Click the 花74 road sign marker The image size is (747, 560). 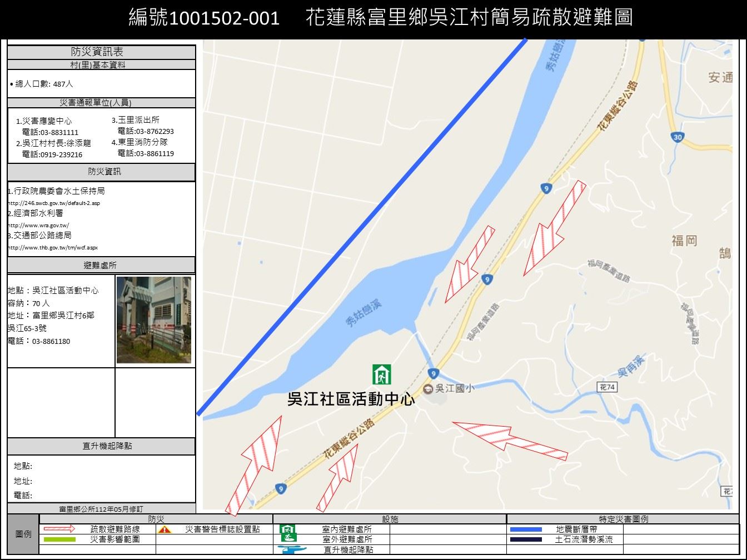point(607,387)
